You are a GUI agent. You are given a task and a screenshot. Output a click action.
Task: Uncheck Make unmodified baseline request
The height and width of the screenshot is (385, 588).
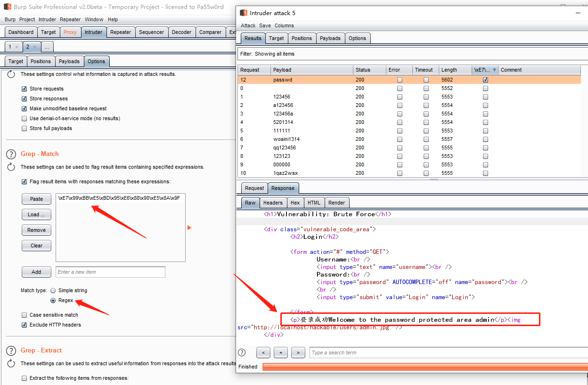(24, 108)
